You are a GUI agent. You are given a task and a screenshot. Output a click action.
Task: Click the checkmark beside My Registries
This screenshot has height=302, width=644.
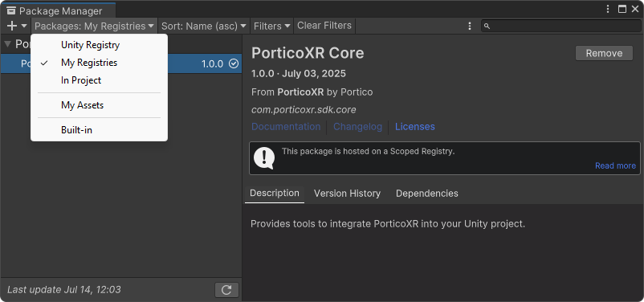click(x=44, y=63)
